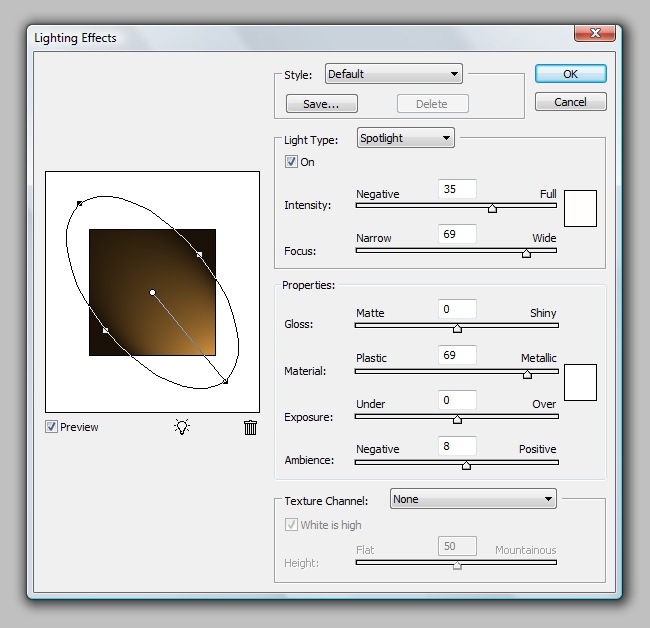
Task: Click the Save style button
Action: [321, 104]
